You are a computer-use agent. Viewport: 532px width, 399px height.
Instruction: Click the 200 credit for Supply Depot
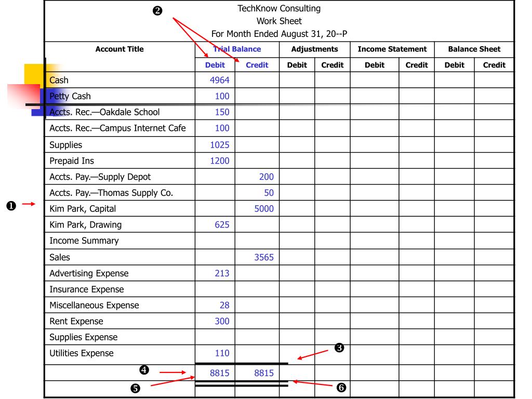click(267, 177)
